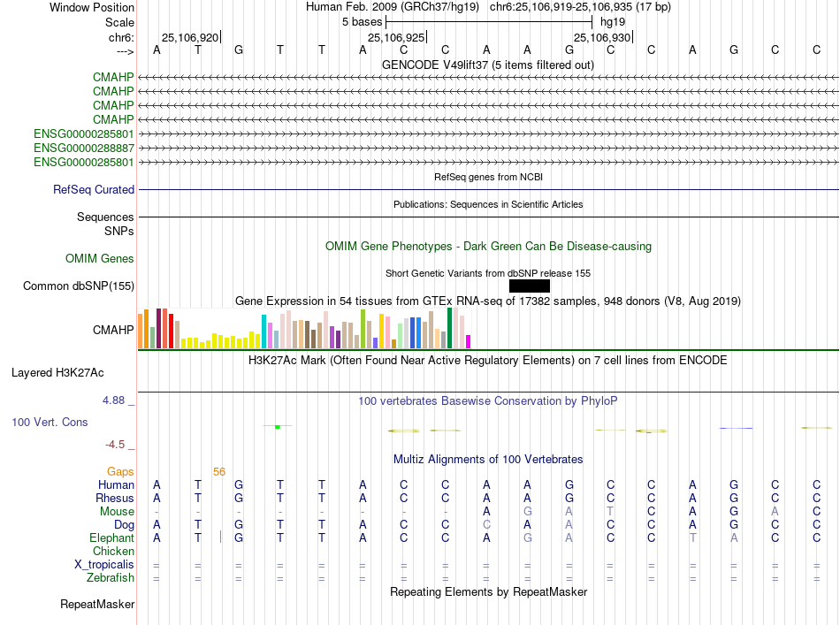Click the chr6: ruler label

click(x=121, y=37)
